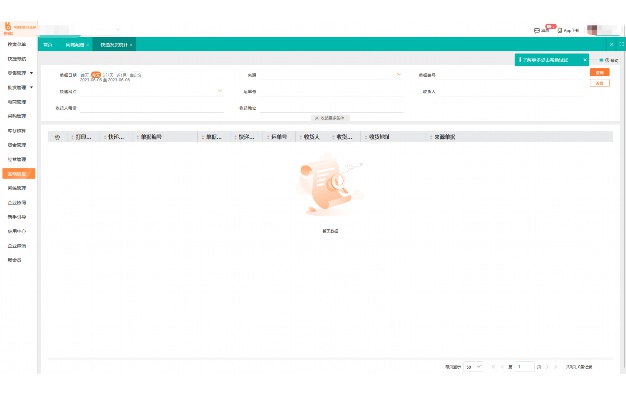Sort by the 单据编号 column header
The width and height of the screenshot is (626, 395).
click(151, 137)
